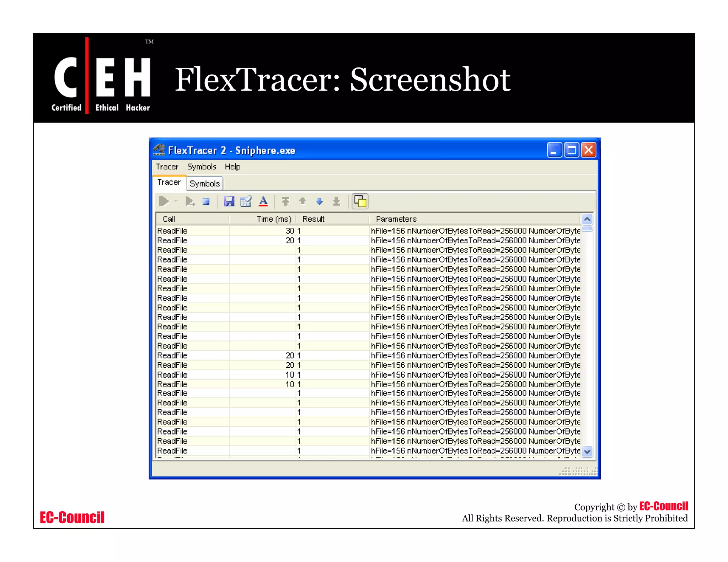Click the FlexTracer app icon in title bar
The image size is (728, 562).
coord(159,150)
